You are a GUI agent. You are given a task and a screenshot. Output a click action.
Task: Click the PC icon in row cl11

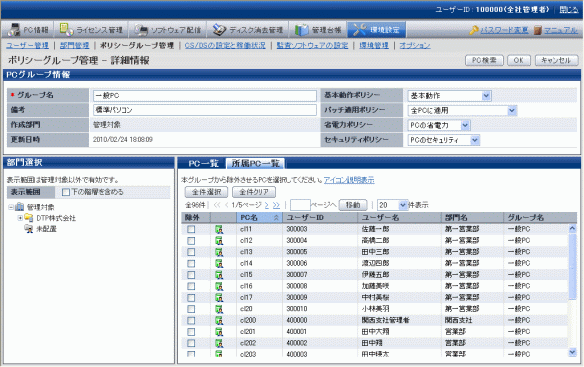[219, 229]
